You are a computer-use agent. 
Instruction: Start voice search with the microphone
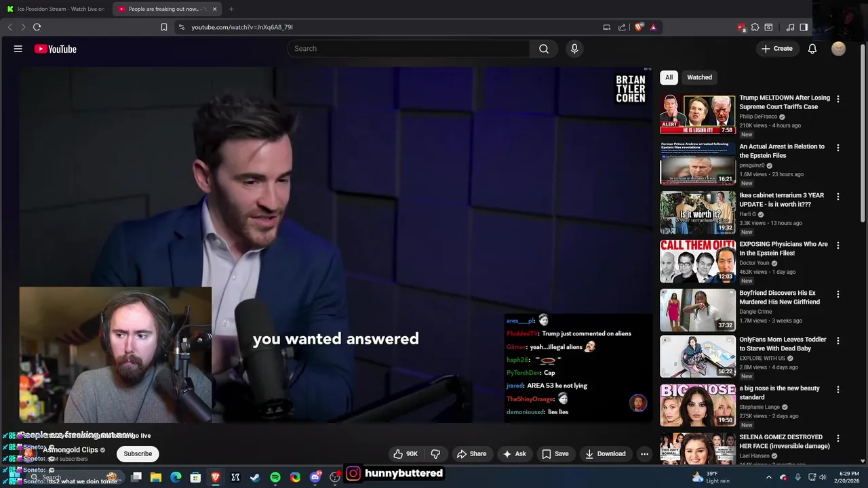tap(574, 49)
